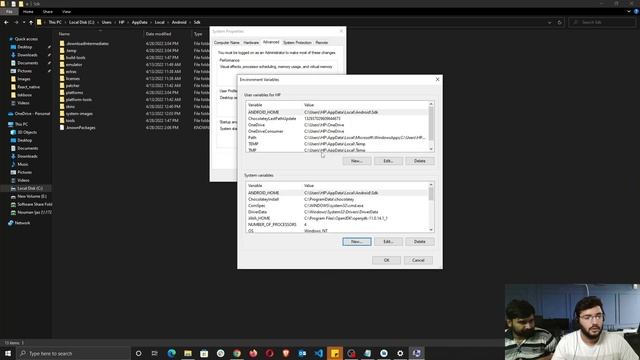Open Visual Studio Code from taskbar

(x=318, y=353)
